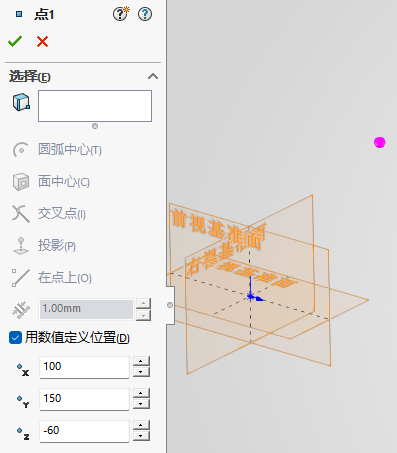Click the Y coordinate icon
The height and width of the screenshot is (453, 397).
[23, 402]
